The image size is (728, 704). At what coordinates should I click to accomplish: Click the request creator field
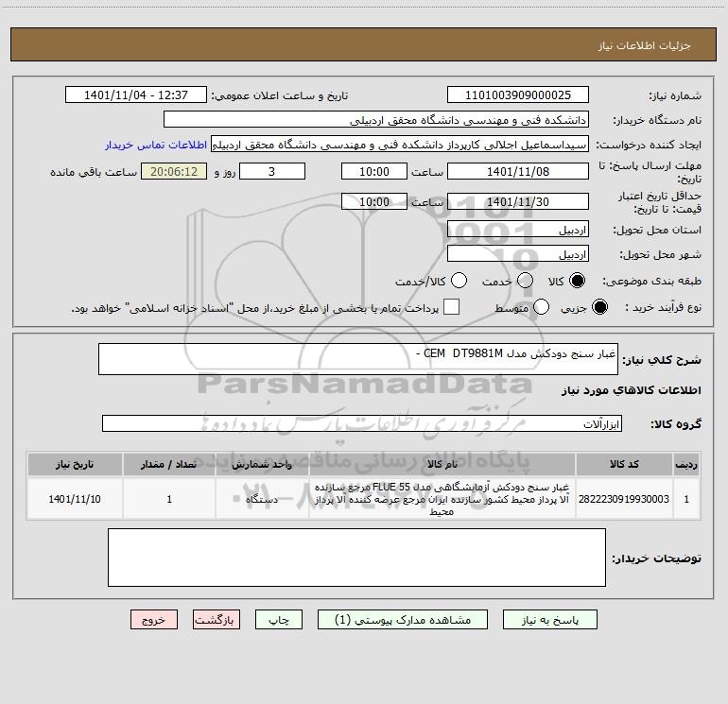[x=400, y=145]
